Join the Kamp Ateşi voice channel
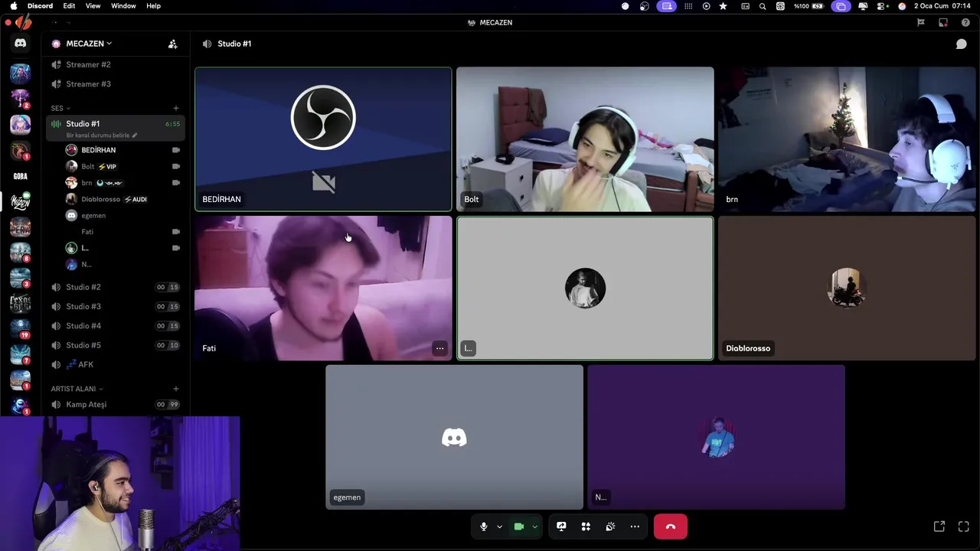Screen dimensions: 980x551 pyautogui.click(x=116, y=405)
